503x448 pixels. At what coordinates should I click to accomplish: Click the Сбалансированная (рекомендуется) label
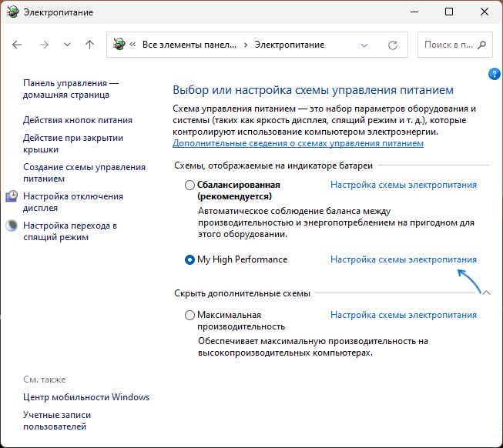[x=239, y=191]
